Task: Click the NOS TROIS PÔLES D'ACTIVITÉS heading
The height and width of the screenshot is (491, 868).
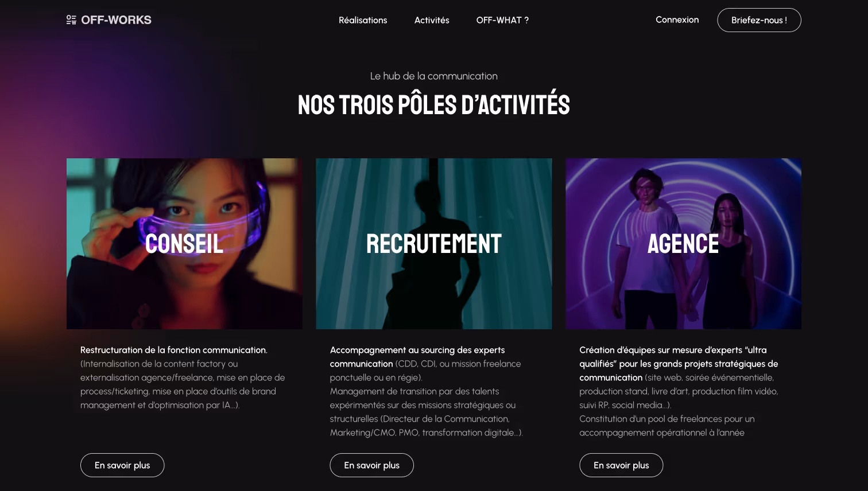Action: [434, 105]
